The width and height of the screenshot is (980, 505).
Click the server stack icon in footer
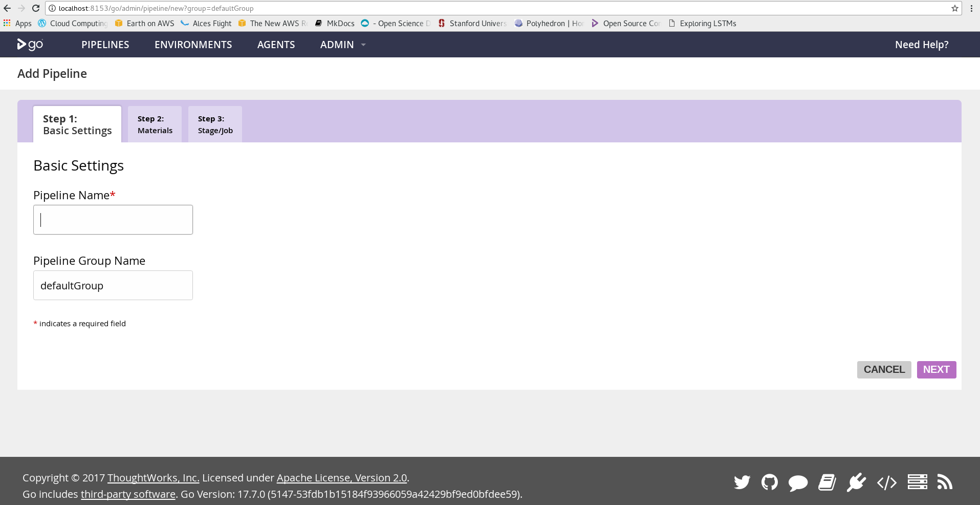(x=917, y=482)
